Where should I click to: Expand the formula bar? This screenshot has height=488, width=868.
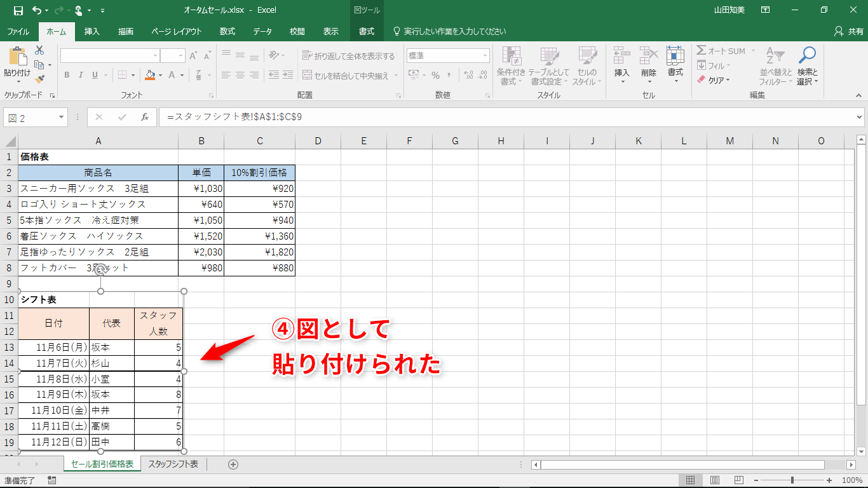click(x=860, y=118)
